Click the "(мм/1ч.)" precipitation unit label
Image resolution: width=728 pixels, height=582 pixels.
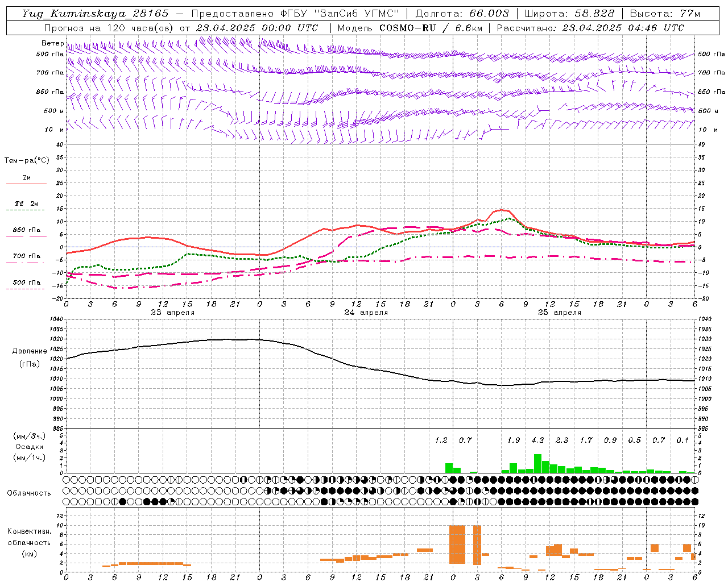(x=29, y=458)
